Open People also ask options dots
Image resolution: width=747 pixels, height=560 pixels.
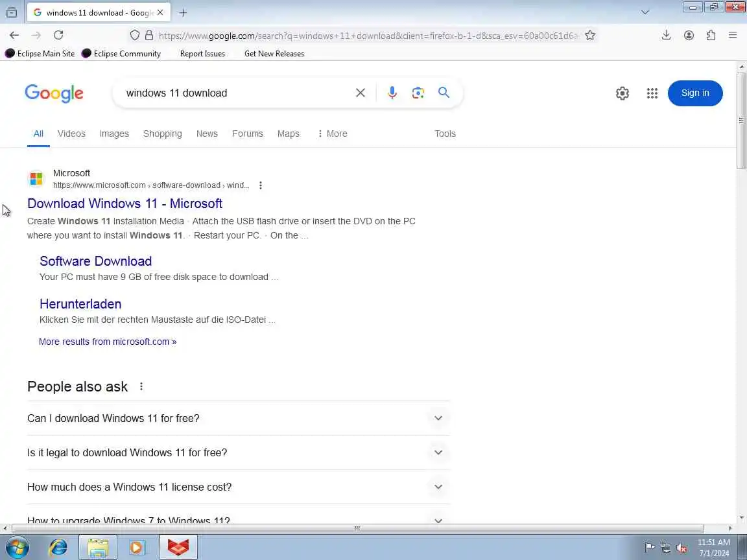(141, 386)
